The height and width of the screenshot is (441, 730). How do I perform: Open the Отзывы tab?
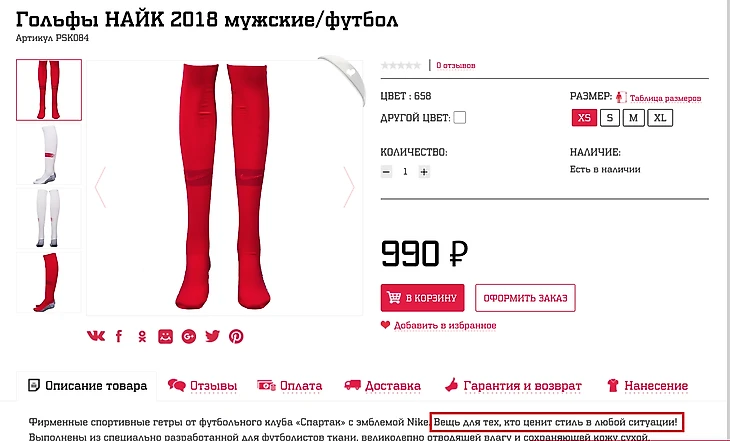(203, 386)
